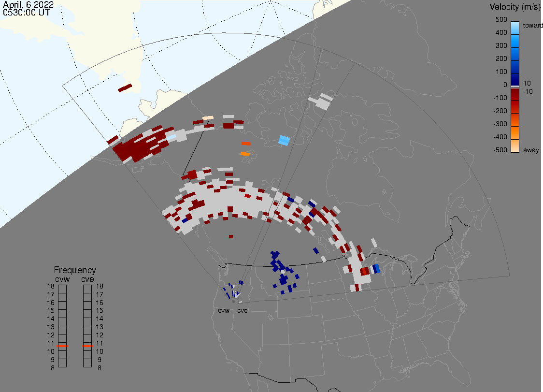The image size is (543, 392).
Task: Pick the orange -300 to -400 color bar segment
Action: pyautogui.click(x=515, y=133)
